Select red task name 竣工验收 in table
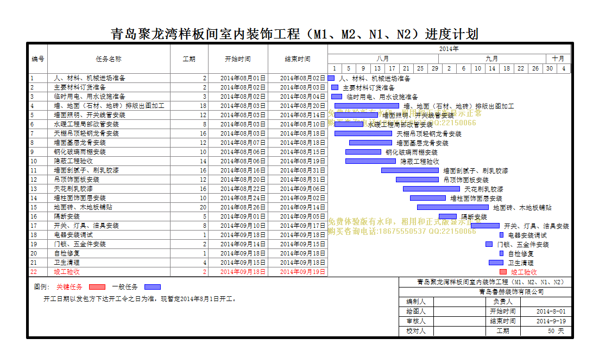The width and height of the screenshot is (599, 364). pos(67,272)
